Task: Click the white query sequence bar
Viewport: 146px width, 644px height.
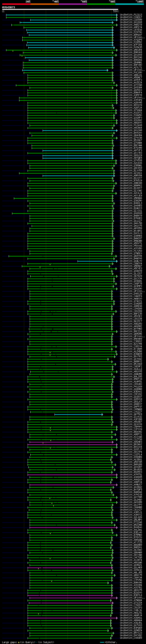Action: [60, 10]
